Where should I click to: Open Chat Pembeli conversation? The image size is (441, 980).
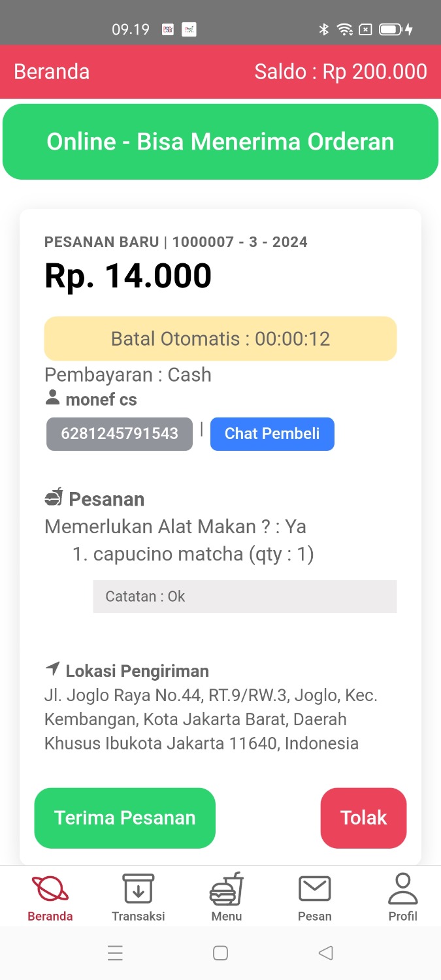point(272,434)
